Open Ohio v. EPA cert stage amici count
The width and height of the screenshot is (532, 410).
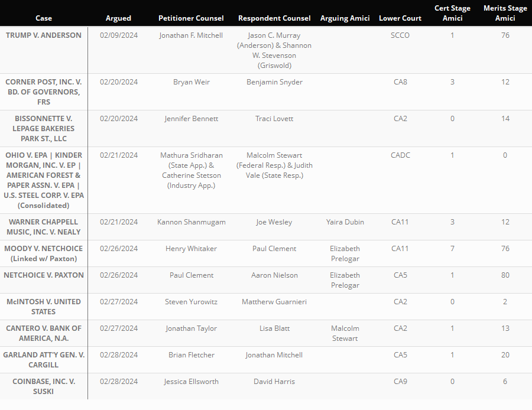[x=452, y=155]
